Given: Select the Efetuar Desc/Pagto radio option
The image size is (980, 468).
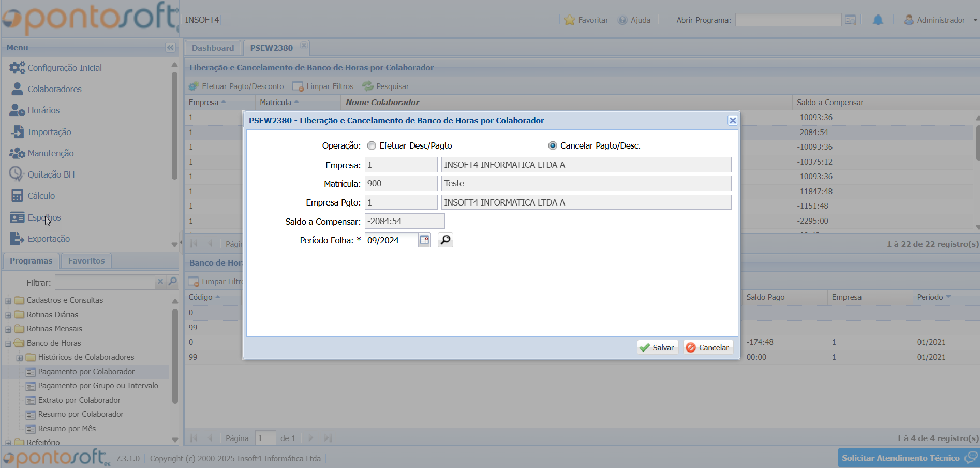Looking at the screenshot, I should pos(372,146).
